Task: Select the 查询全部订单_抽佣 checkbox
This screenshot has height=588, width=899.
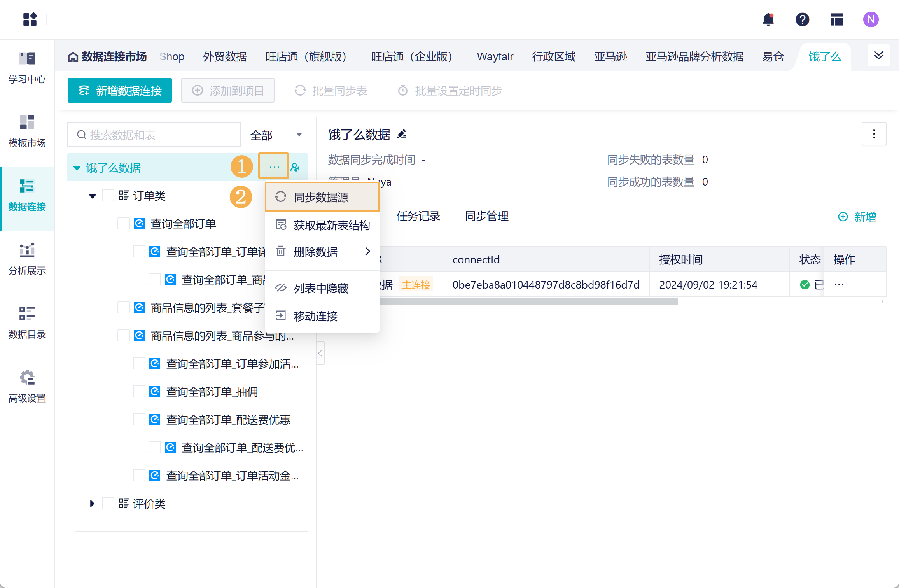Action: [139, 392]
